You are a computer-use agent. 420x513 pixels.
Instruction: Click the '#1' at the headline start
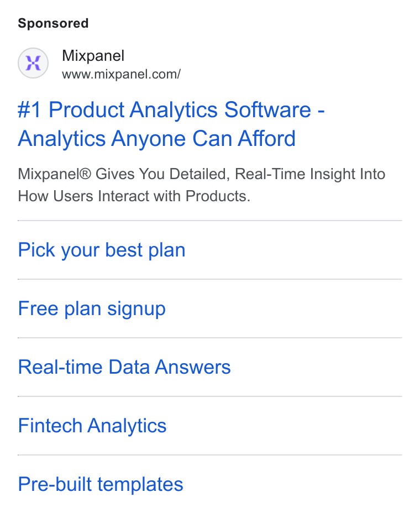coord(29,109)
